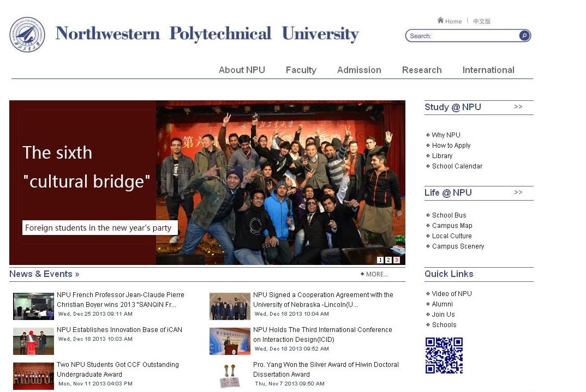Viewport: 586px width, 392px height.
Task: Click the Home house icon
Action: point(440,21)
